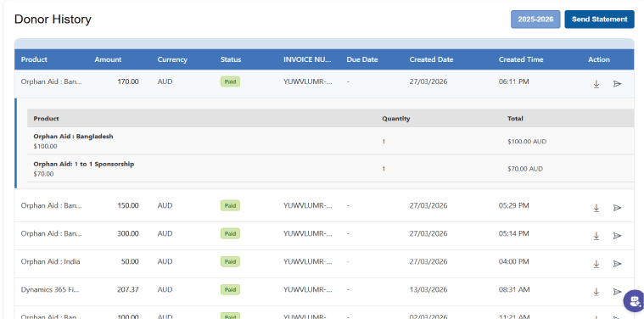Download the Orphan Aid : India invoice
This screenshot has width=644, height=319.
point(596,264)
